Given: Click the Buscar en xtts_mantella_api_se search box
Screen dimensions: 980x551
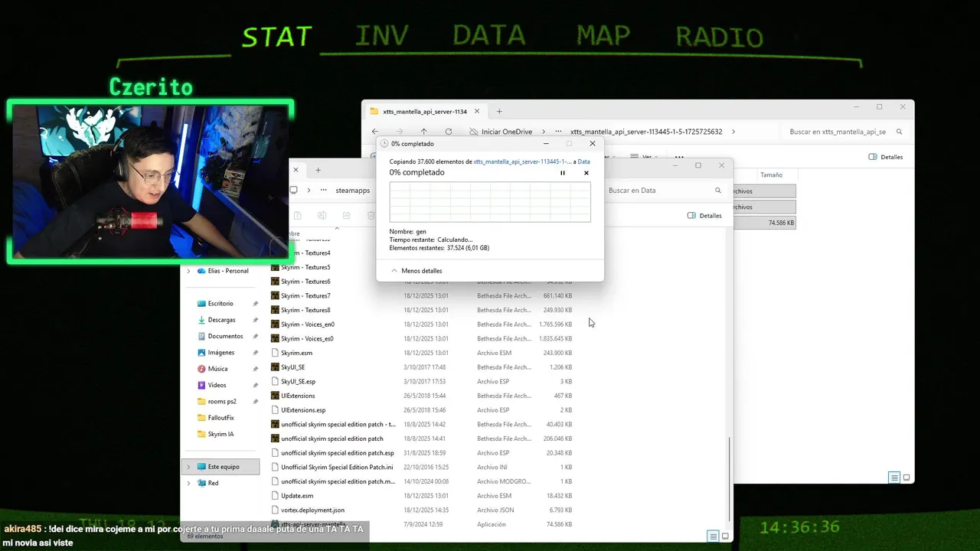Looking at the screenshot, I should (x=838, y=132).
